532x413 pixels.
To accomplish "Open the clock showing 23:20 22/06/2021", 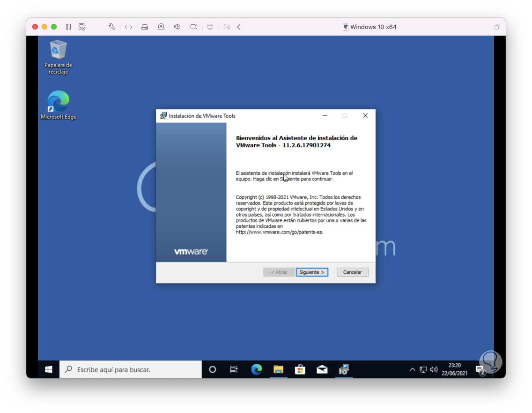I will 454,369.
